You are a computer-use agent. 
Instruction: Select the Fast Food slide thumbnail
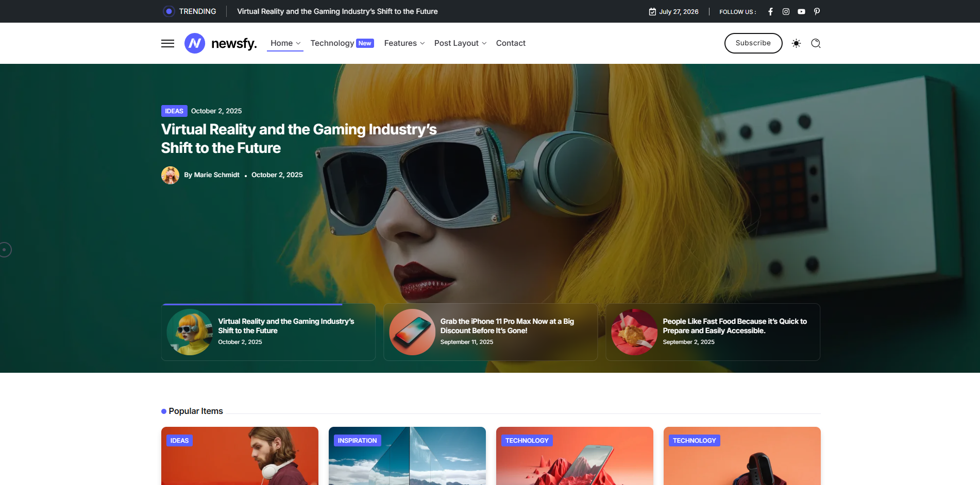(x=634, y=332)
